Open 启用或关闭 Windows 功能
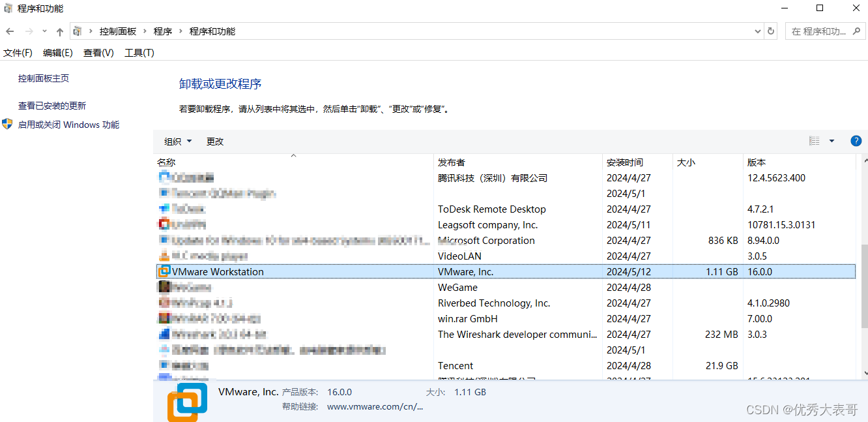Screen dimensions: 868x422 click(69, 125)
